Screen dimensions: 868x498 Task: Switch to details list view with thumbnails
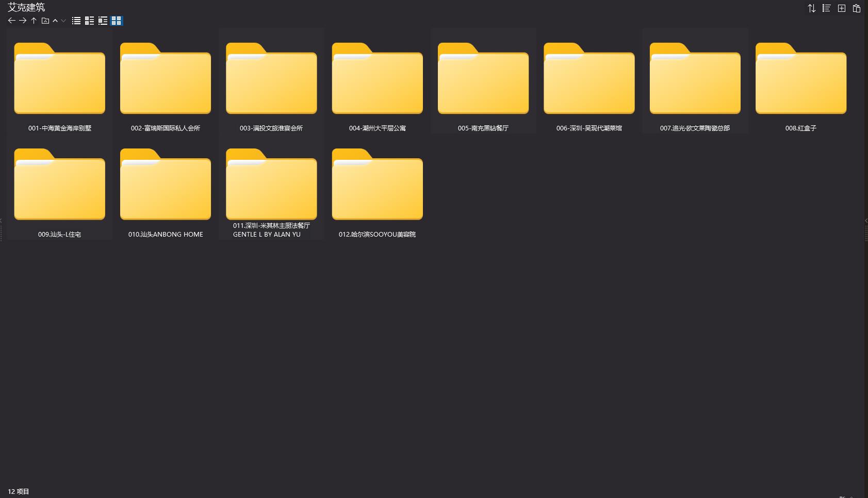point(89,21)
